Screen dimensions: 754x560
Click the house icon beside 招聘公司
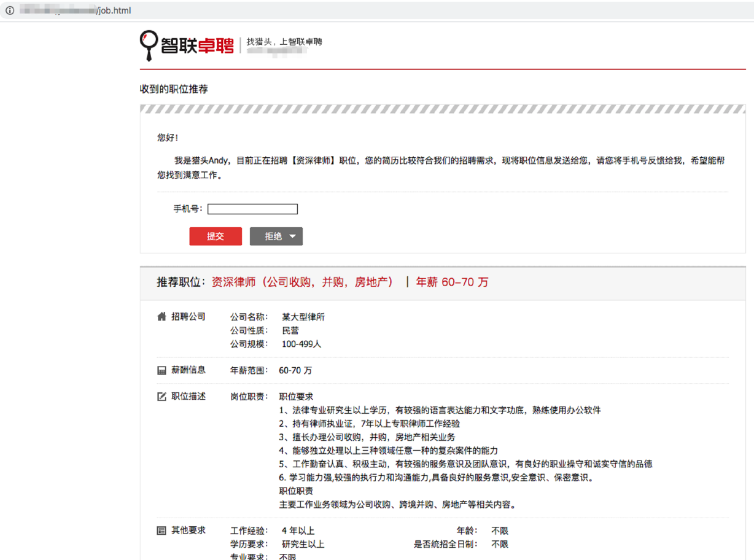162,317
